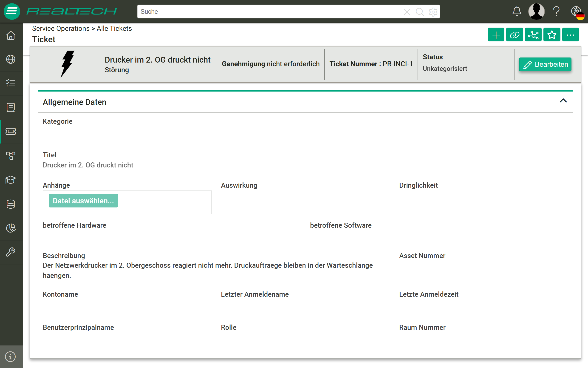Click ticket number PR-INCI-1 text
588x368 pixels.
(398, 64)
